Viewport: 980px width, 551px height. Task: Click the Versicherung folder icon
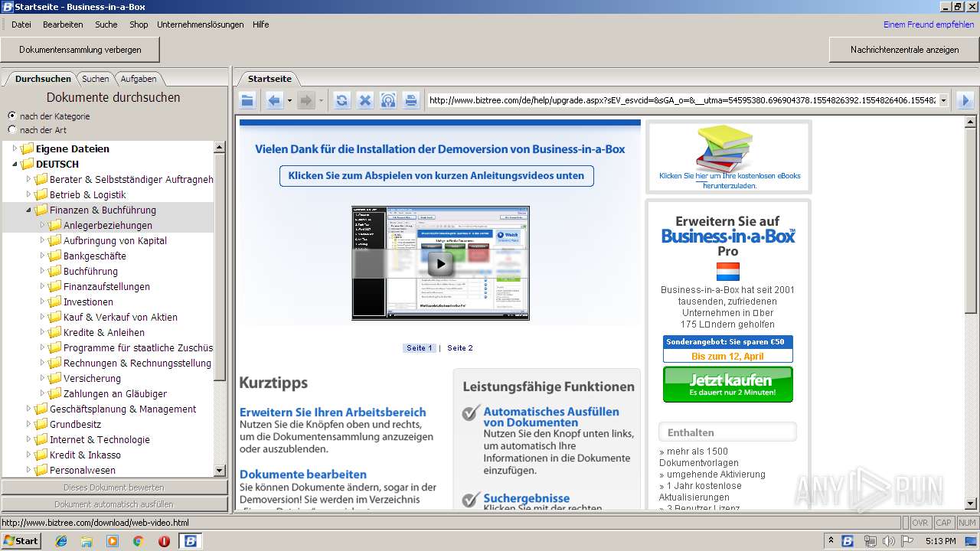pyautogui.click(x=55, y=378)
